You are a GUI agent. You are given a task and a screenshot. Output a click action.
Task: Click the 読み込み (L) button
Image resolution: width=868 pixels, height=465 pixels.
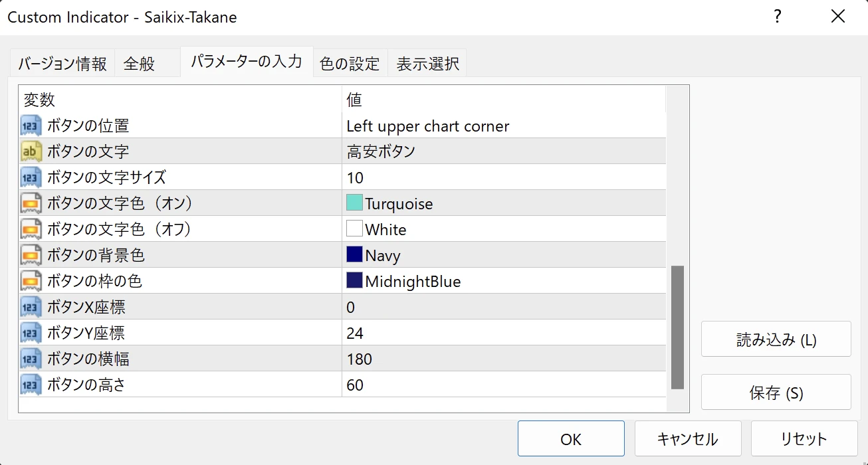[776, 339]
